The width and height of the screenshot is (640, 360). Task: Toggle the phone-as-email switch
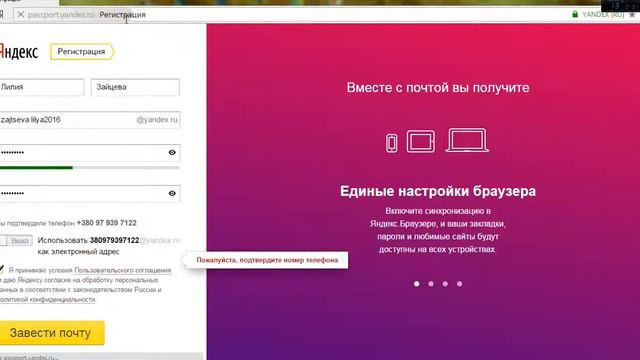16,240
